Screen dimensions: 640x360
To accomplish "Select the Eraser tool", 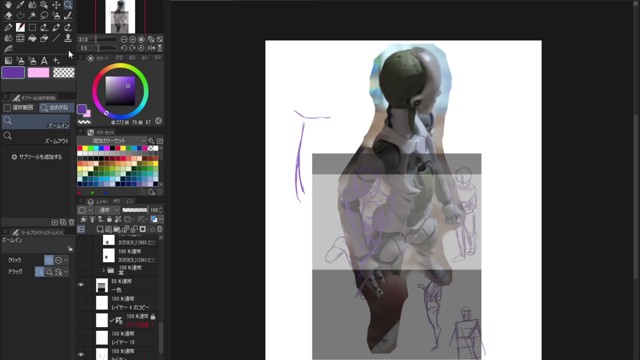I will coord(8,16).
